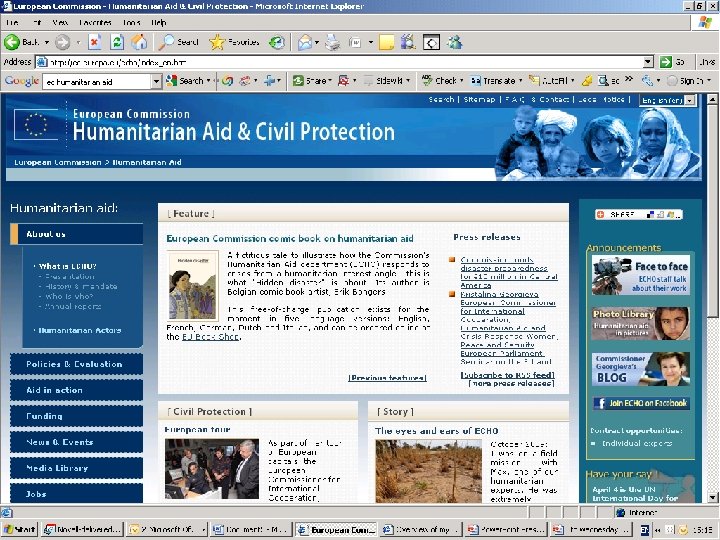The image size is (720, 540).
Task: Open Favorites star icon
Action: point(217,42)
